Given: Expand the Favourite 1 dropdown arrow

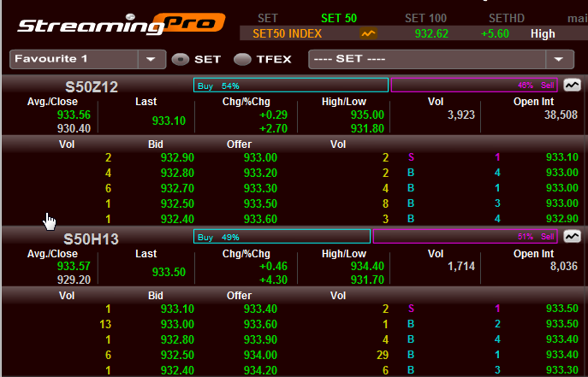Looking at the screenshot, I should coord(151,59).
